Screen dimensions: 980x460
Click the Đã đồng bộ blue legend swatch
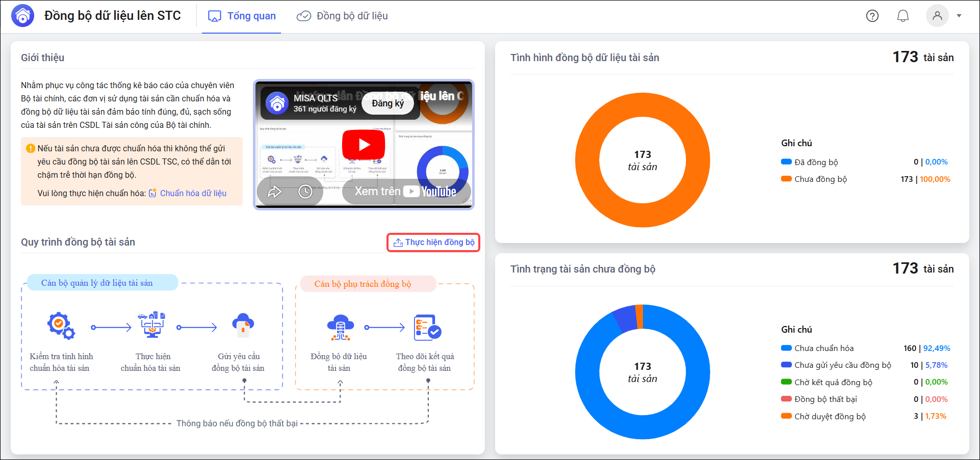tap(786, 162)
